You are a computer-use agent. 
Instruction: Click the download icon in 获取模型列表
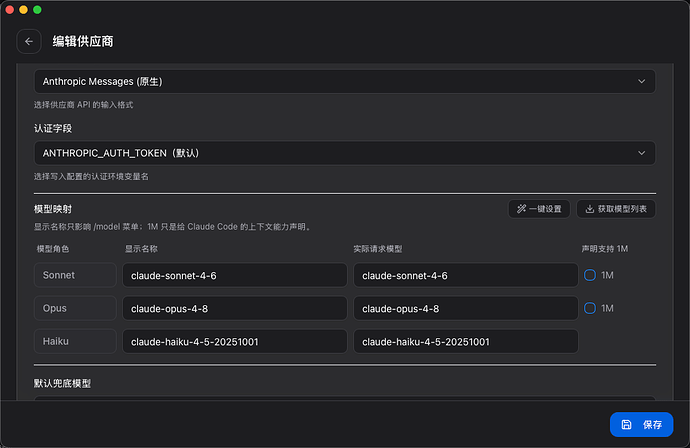[590, 209]
